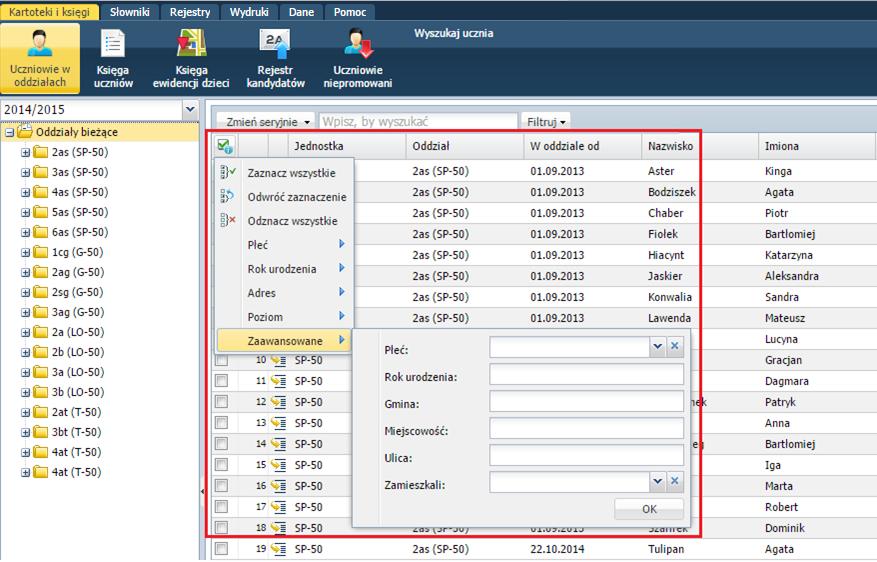Switch to the Wydruki tab

click(249, 12)
